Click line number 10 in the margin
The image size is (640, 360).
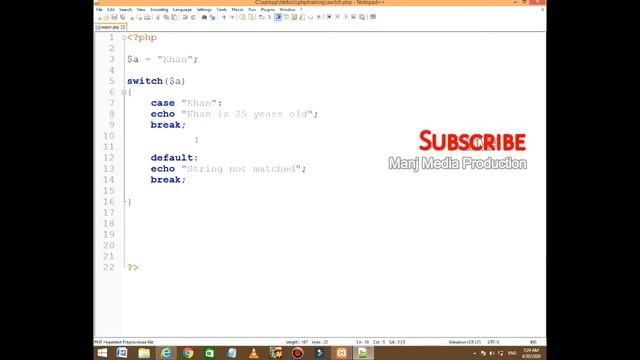109,136
